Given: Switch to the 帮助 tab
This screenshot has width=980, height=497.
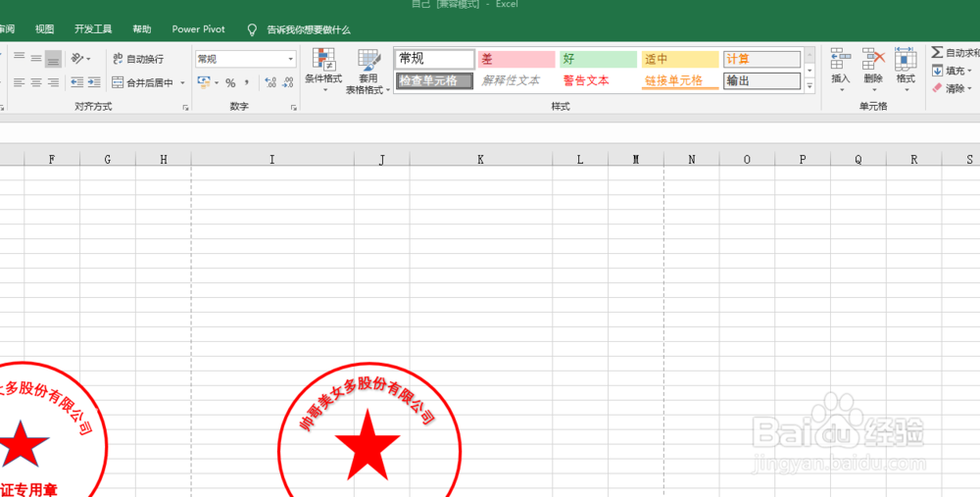Looking at the screenshot, I should [142, 29].
